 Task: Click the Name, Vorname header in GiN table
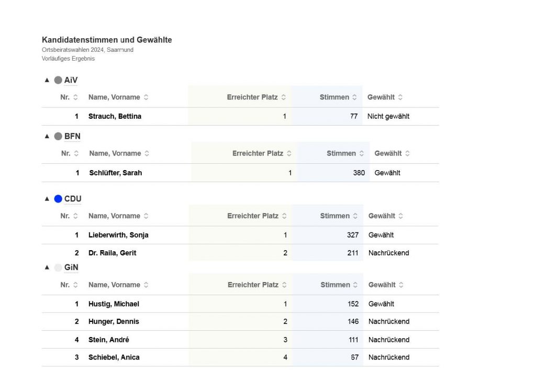114,285
